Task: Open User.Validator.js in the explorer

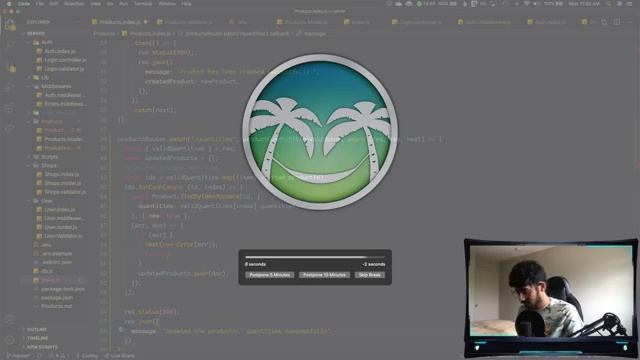Action: [x=63, y=236]
